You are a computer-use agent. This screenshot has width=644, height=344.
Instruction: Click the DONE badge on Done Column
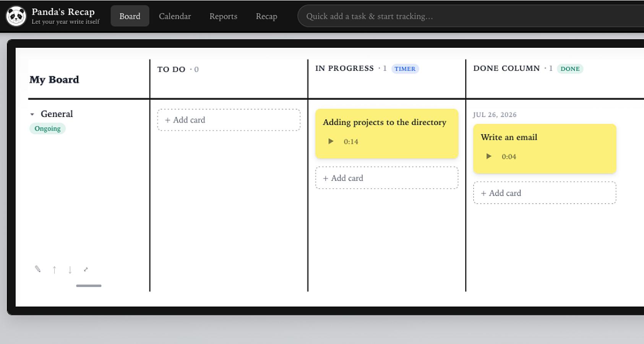point(570,69)
